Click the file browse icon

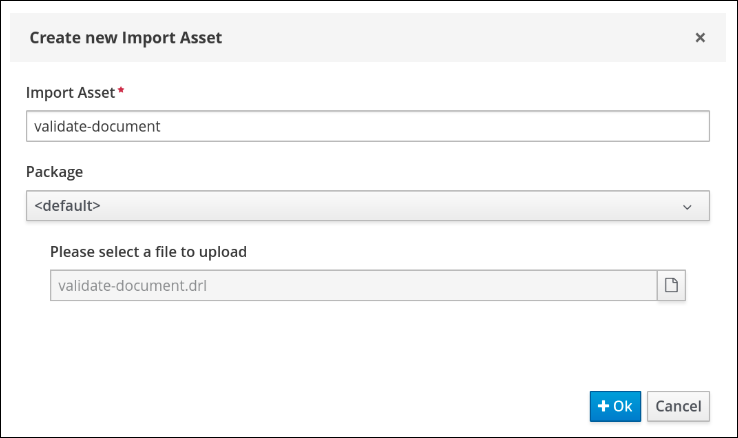click(x=672, y=286)
